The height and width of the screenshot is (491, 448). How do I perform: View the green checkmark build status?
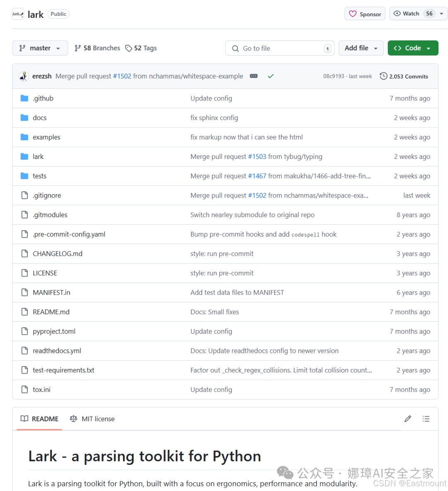click(x=271, y=76)
